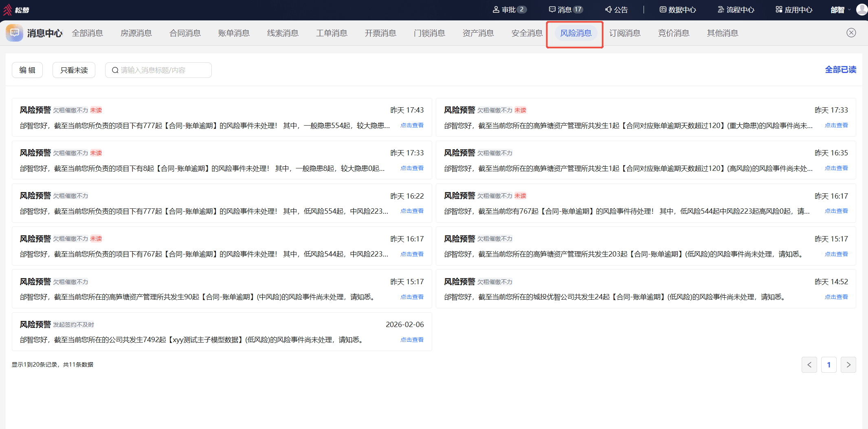Go to 数据中心 data center
Screen dimensions: 868x429
pyautogui.click(x=678, y=9)
